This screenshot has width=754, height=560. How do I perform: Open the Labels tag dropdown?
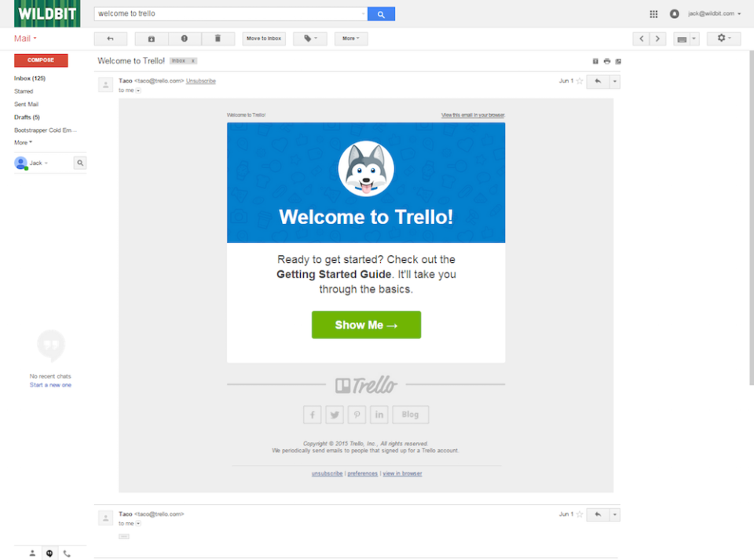(x=310, y=38)
